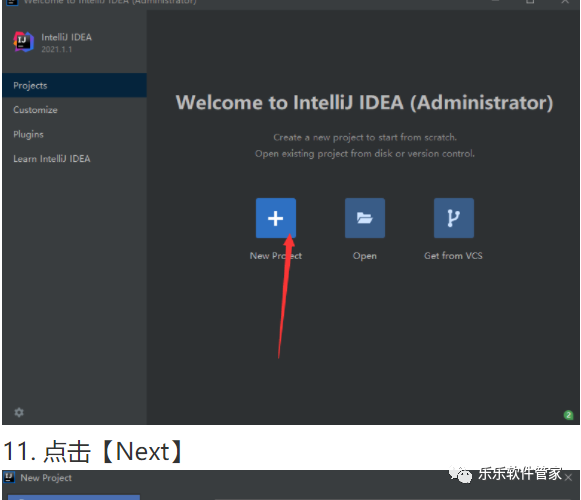Image resolution: width=581 pixels, height=500 pixels.
Task: Click the 'Open existing project from disk' text
Action: click(365, 153)
